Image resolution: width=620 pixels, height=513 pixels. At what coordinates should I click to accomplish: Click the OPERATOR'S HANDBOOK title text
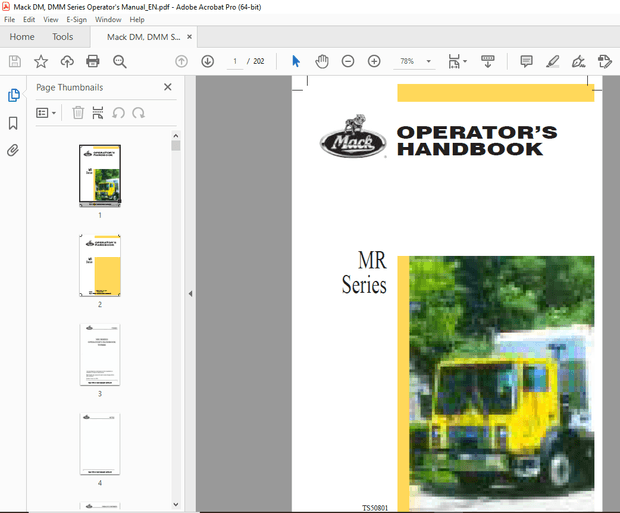(477, 141)
